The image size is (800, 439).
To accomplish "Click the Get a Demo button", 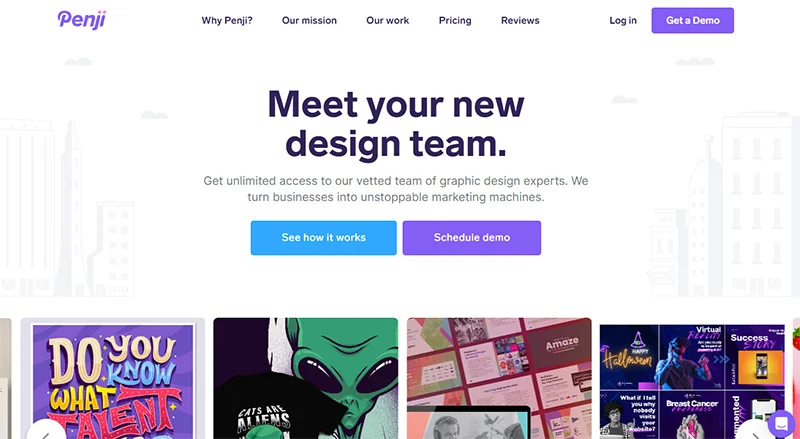I will point(692,20).
